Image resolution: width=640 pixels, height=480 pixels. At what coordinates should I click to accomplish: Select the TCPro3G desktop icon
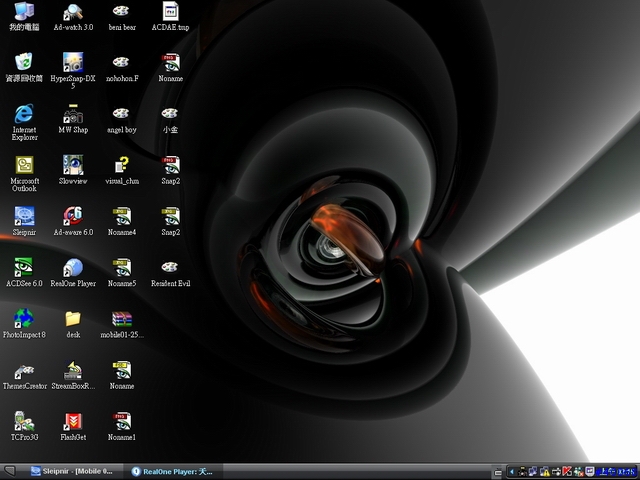(x=24, y=421)
